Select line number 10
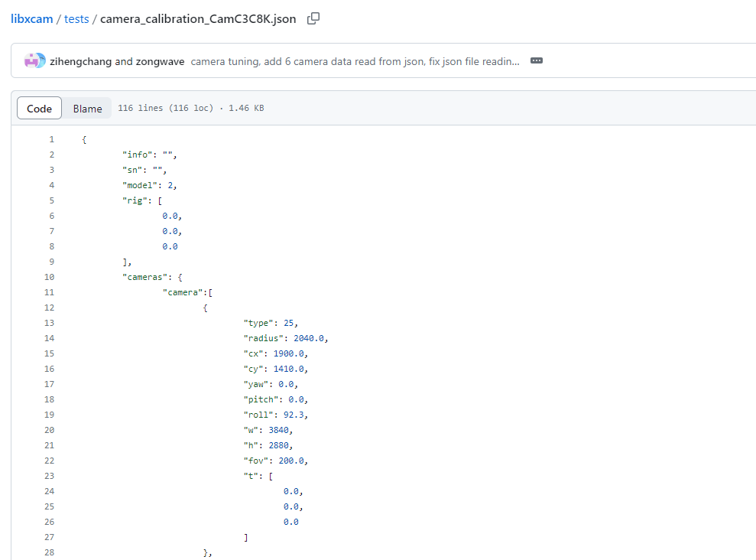Viewport: 756px width, 560px height. pos(49,277)
